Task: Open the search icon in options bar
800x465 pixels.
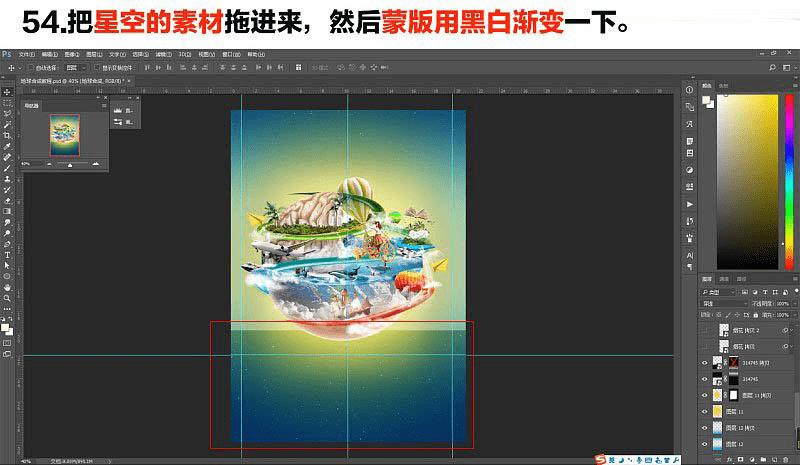Action: pos(772,67)
